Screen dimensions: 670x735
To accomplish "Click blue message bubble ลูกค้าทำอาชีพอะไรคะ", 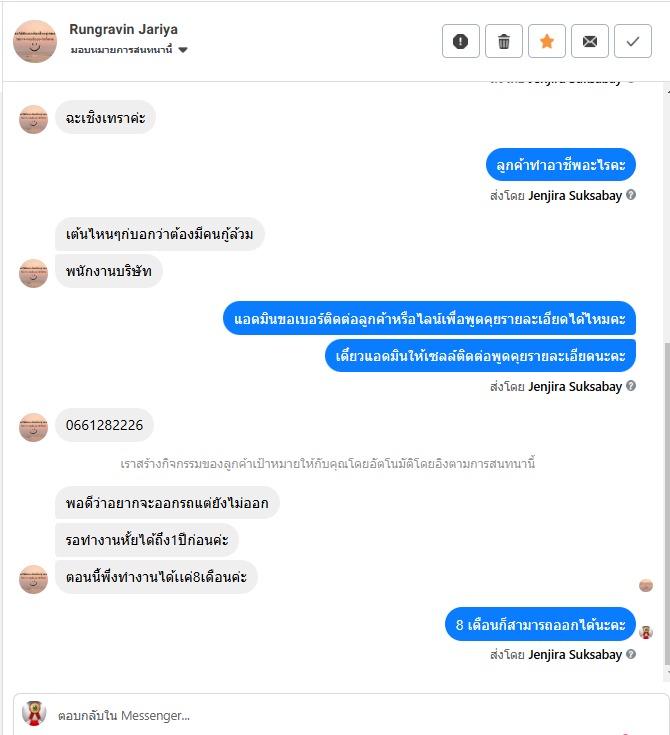I will [561, 165].
